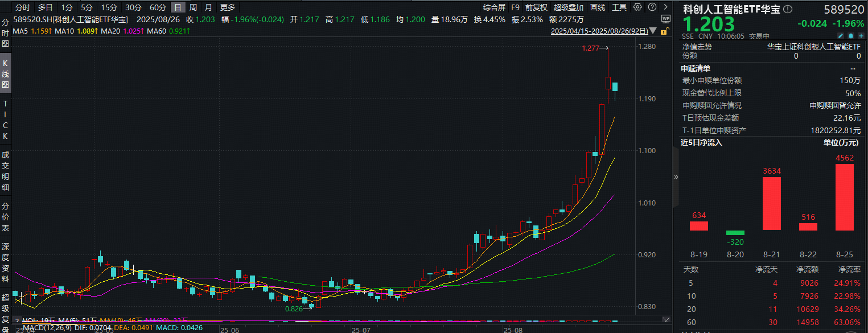Click the 0.826 low price marker on the chart
868x333 pixels.
pyautogui.click(x=293, y=309)
